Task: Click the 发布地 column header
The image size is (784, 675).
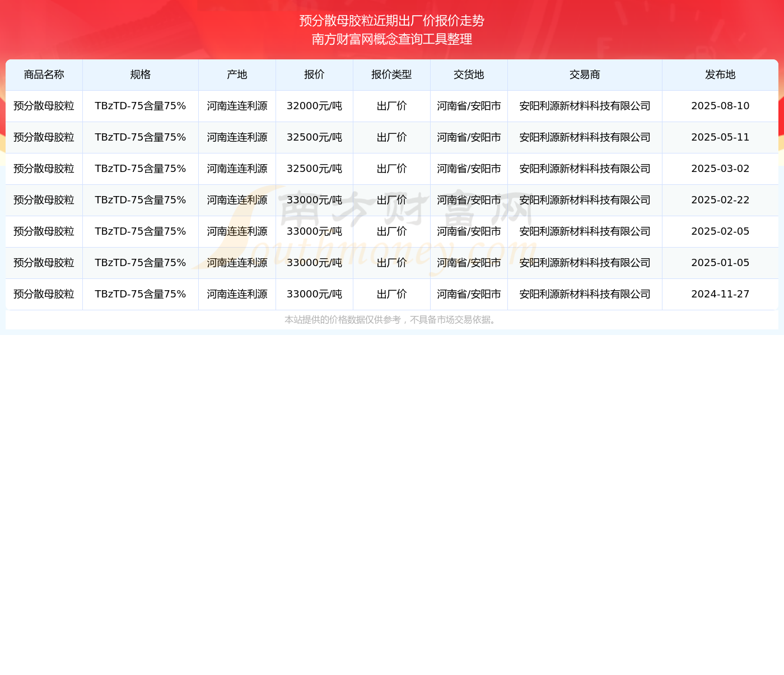Action: click(720, 75)
